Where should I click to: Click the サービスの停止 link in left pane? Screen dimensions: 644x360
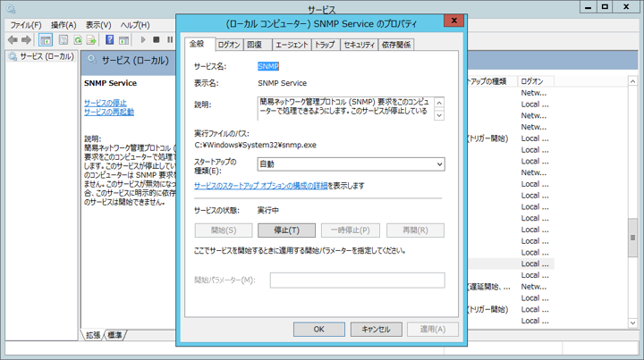[x=106, y=103]
